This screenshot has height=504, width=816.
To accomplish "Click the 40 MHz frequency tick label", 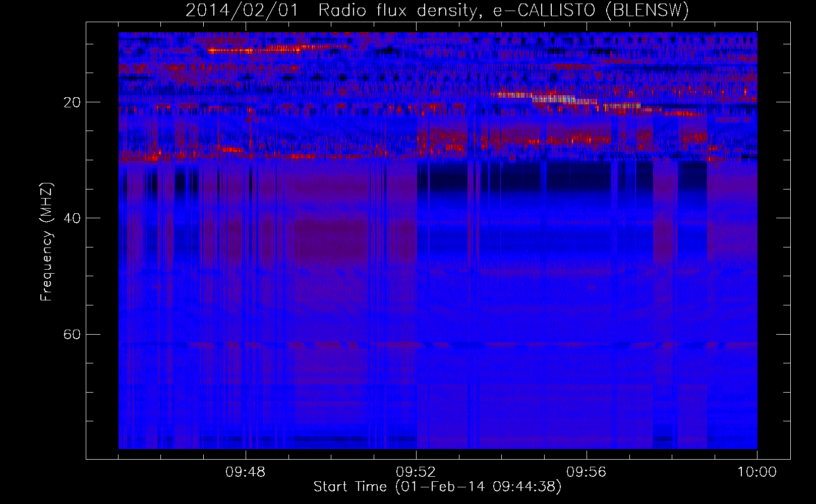I will click(72, 218).
